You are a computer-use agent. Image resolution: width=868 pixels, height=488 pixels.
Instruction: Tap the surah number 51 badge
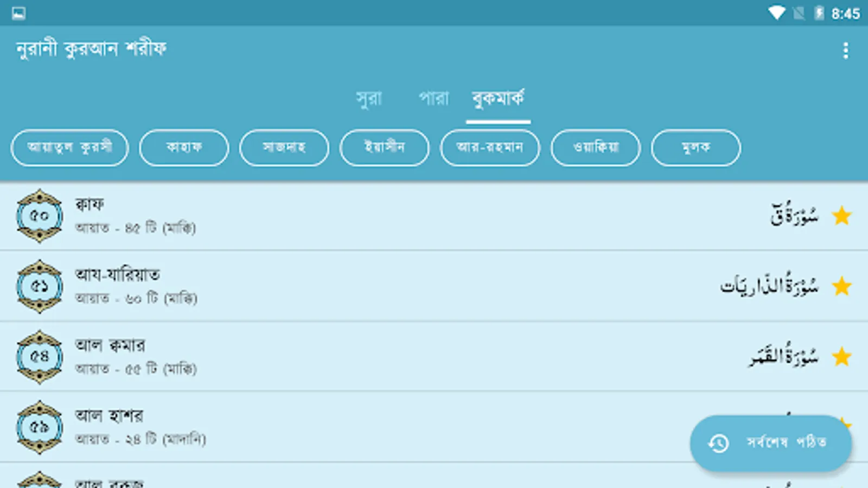pos(39,286)
